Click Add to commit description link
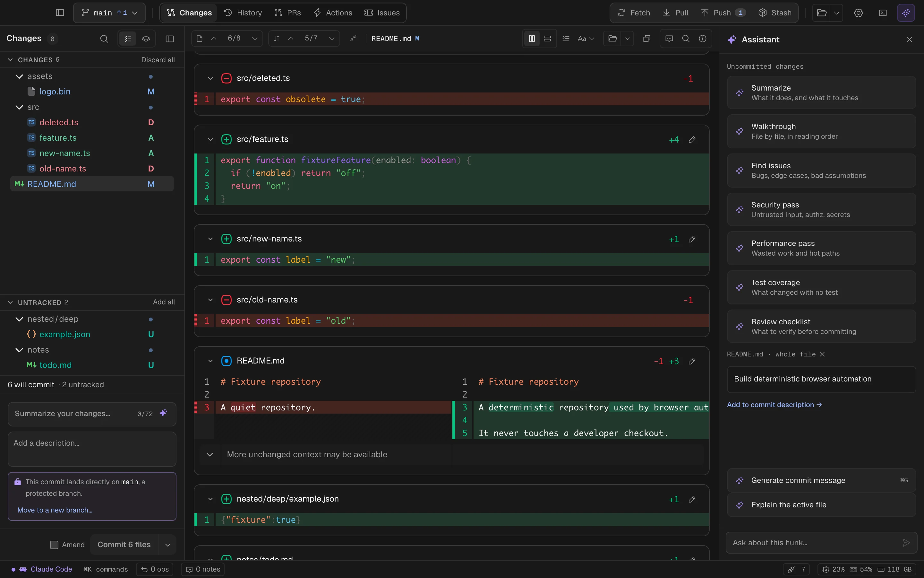 click(774, 405)
